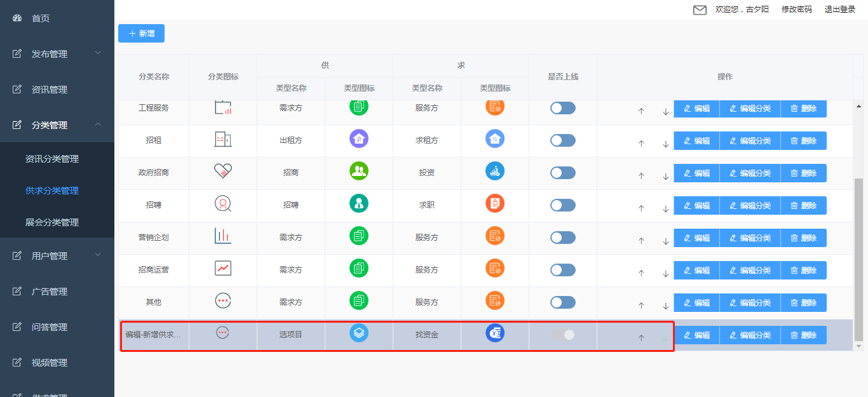The width and height of the screenshot is (868, 397).
Task: Enable online switch for 招聘 row
Action: [x=562, y=205]
